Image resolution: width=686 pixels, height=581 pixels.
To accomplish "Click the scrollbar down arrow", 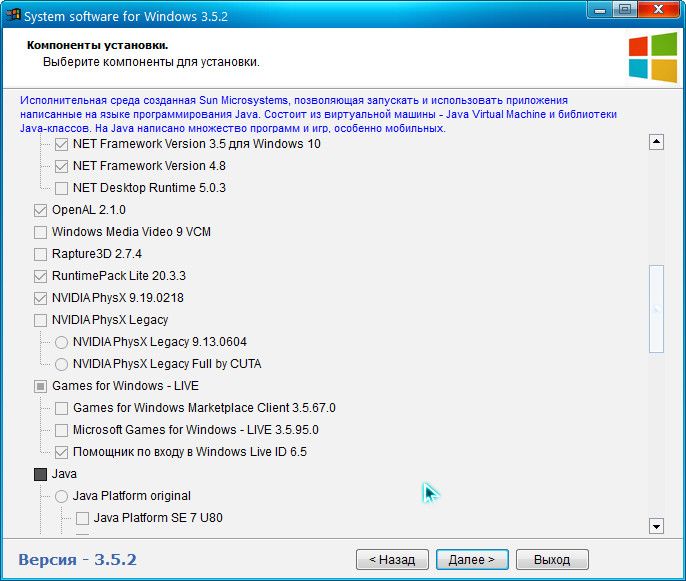I will click(656, 526).
